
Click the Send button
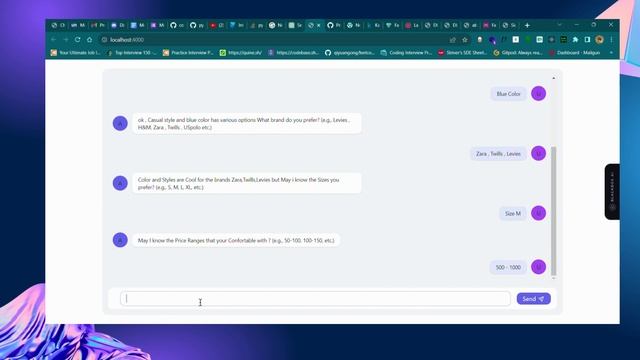tap(533, 299)
